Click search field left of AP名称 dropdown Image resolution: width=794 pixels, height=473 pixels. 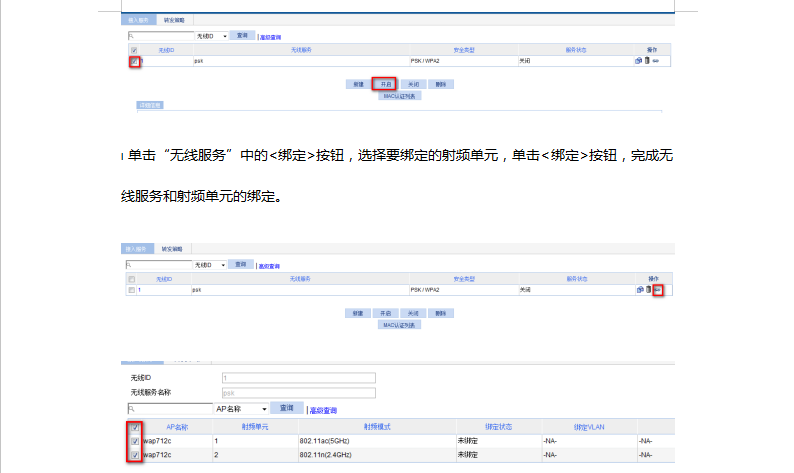pos(170,409)
